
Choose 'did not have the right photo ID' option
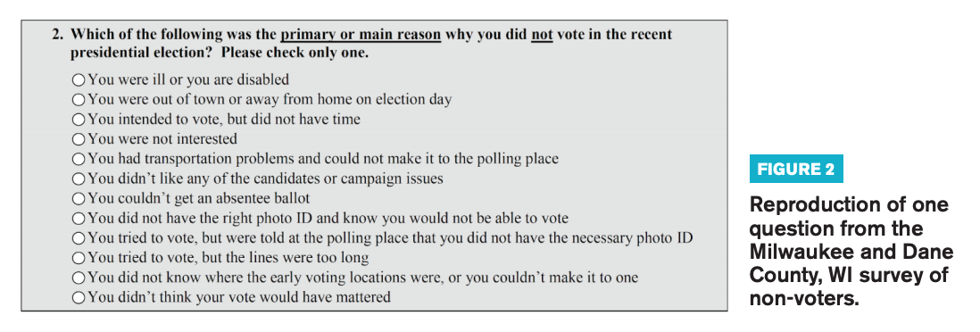click(79, 219)
